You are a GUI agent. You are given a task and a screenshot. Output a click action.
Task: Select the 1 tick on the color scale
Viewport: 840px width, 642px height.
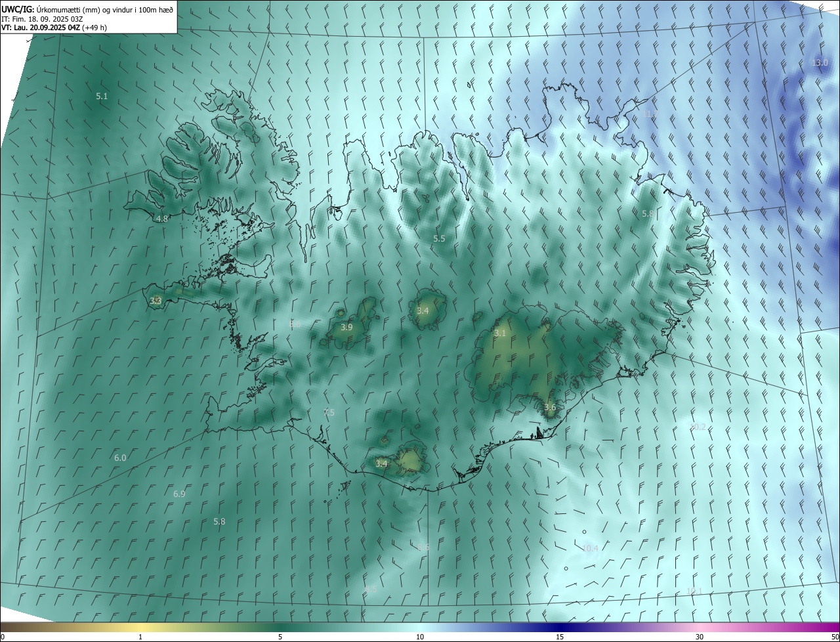coord(140,637)
